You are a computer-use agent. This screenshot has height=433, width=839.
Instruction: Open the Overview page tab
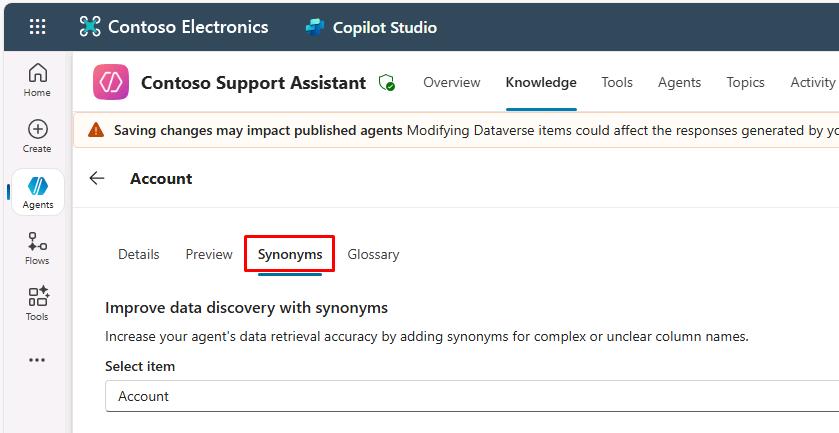(451, 82)
